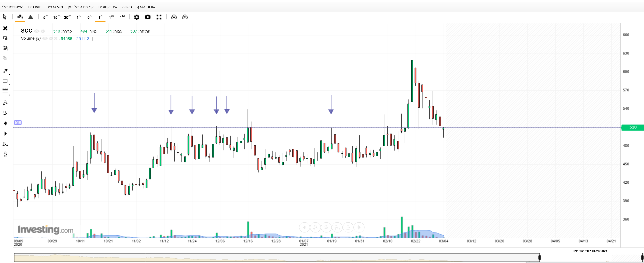This screenshot has width=644, height=263.
Task: Expand the rectangle shape tool options
Action: click(10, 85)
